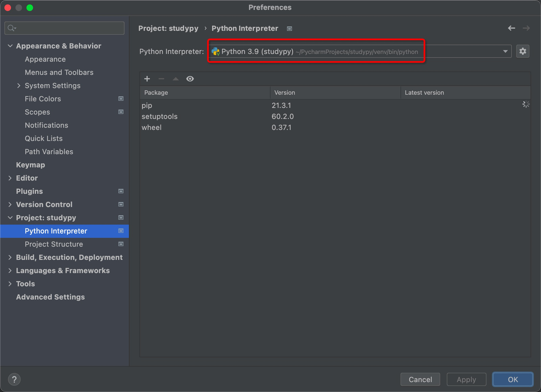Select Project Structure in sidebar
Viewport: 541px width, 392px height.
(54, 244)
